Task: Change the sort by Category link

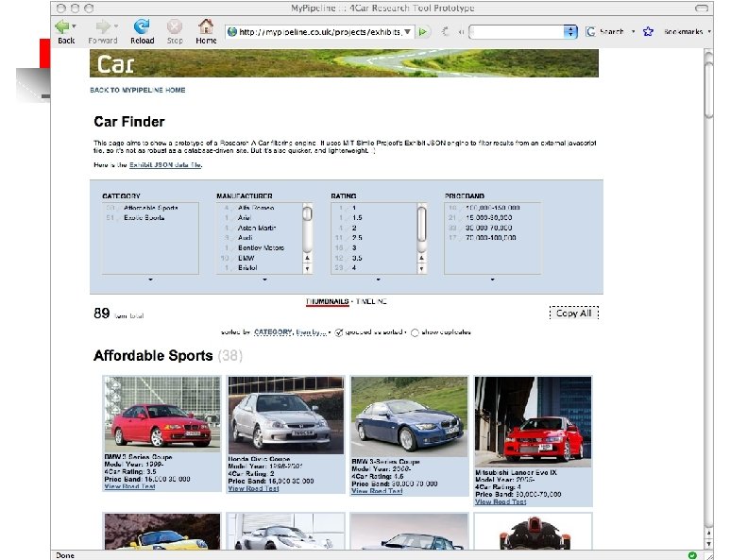Action: (x=273, y=331)
